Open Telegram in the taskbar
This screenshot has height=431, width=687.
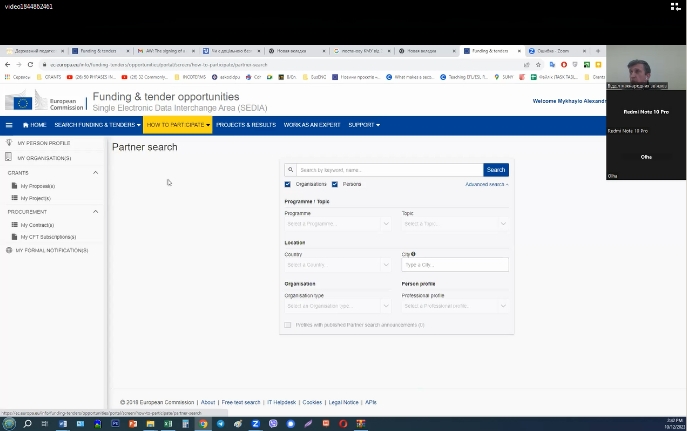[x=220, y=424]
